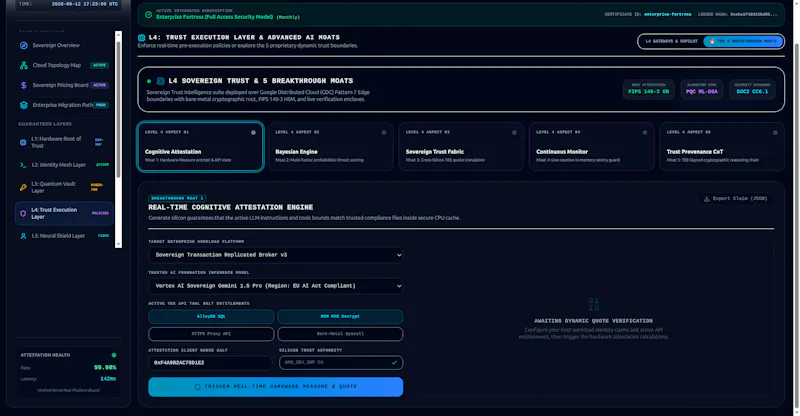This screenshot has width=800, height=416.
Task: Click the shield icon on trigger button
Action: point(197,387)
